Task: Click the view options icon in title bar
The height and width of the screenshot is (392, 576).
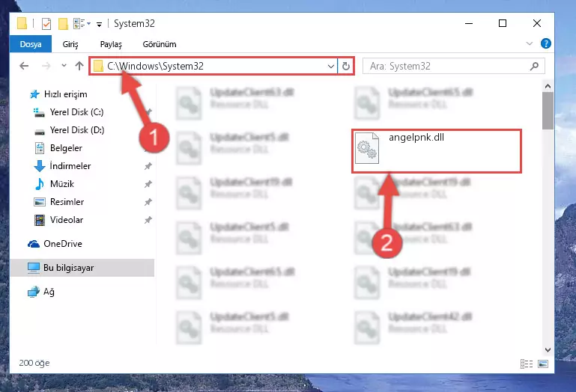Action: click(x=82, y=24)
